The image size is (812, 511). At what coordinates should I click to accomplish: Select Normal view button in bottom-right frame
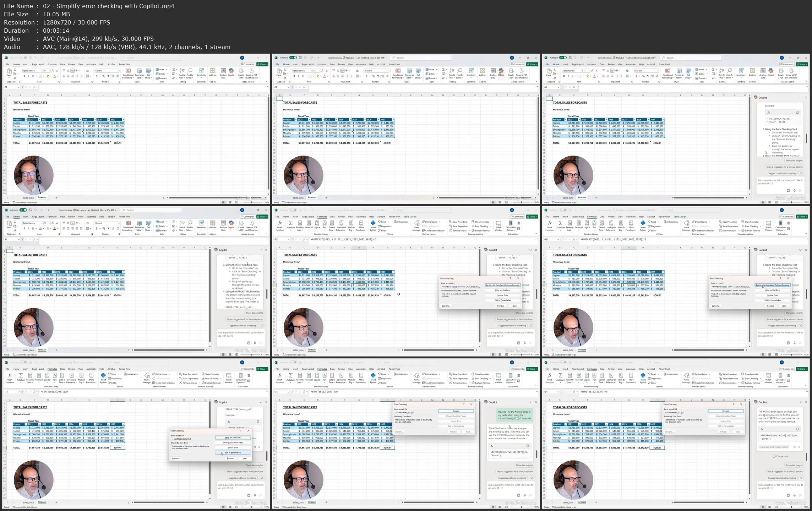click(763, 507)
